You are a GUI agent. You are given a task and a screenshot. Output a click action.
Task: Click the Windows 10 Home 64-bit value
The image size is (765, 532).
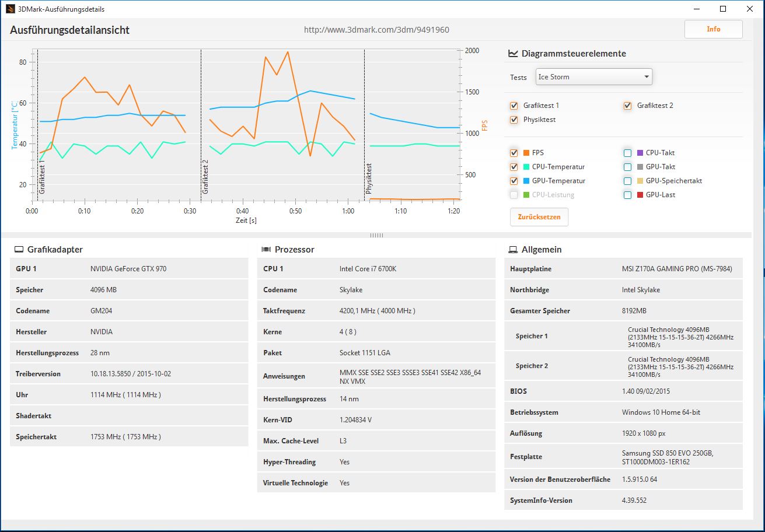tap(661, 412)
